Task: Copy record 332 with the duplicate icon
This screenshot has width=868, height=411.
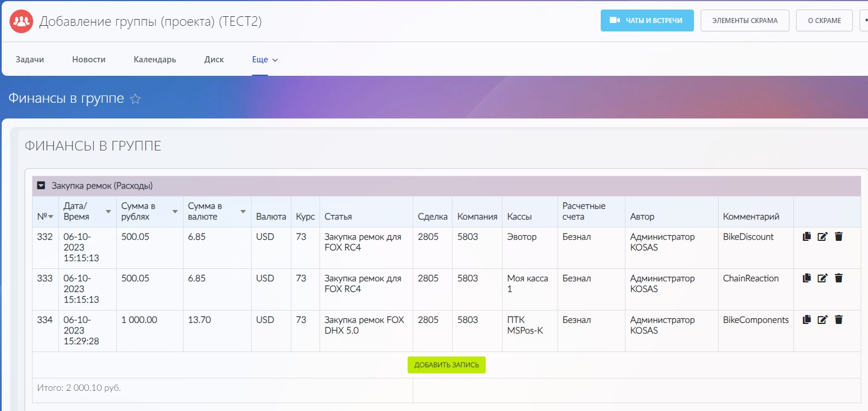Action: pos(807,237)
